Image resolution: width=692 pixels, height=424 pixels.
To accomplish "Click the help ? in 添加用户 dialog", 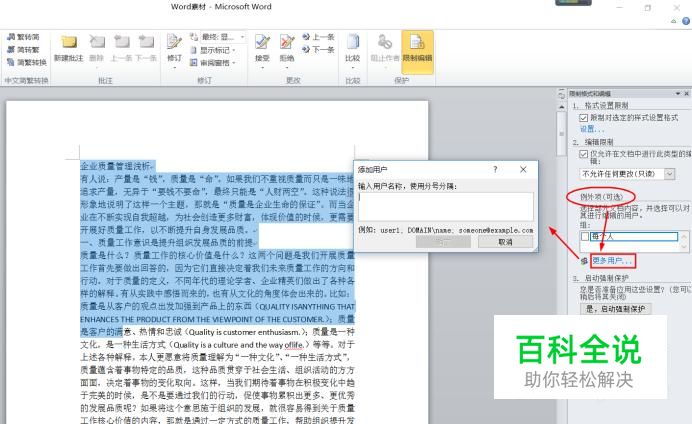I will (495, 169).
